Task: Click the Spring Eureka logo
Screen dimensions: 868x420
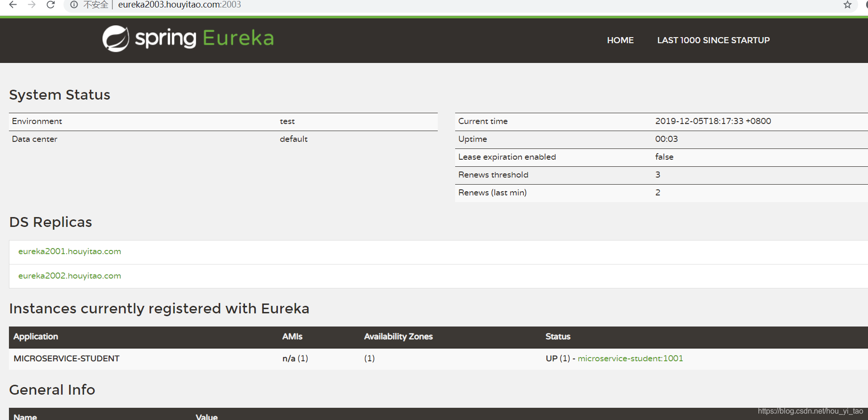Action: pos(188,38)
